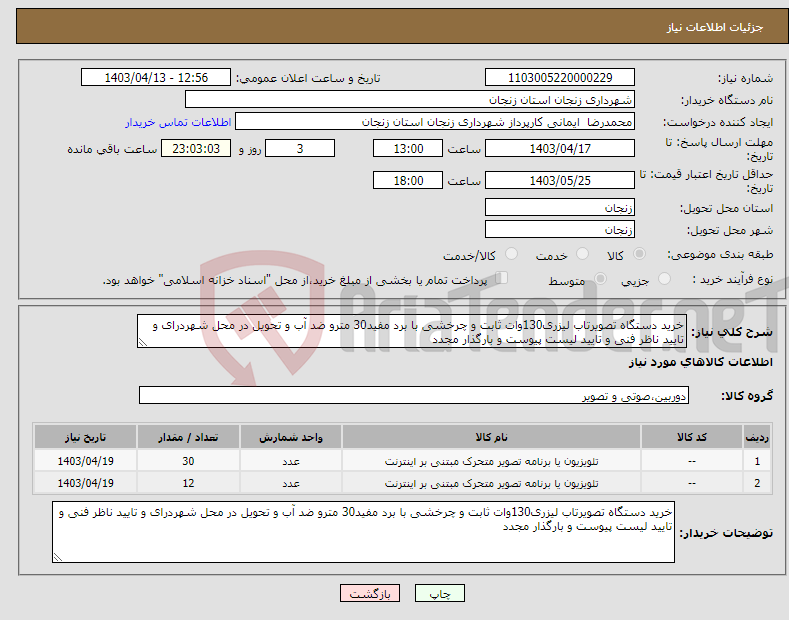Click the توضیحات خریدار notes textarea

coord(363,532)
